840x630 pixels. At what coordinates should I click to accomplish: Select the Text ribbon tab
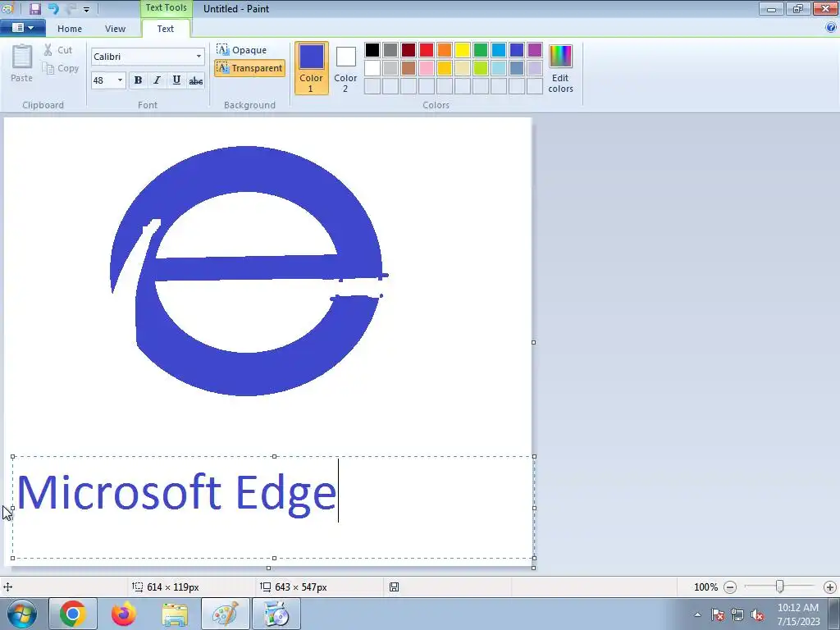click(166, 29)
